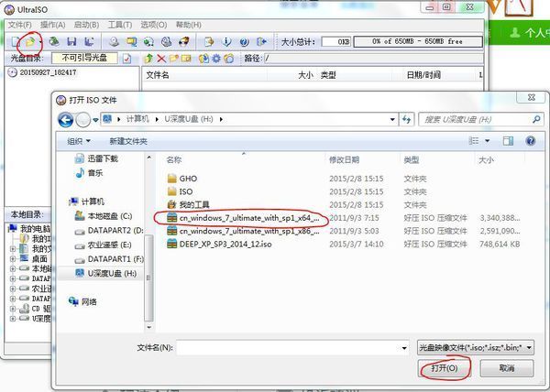Image resolution: width=550 pixels, height=392 pixels.
Task: Select the GHO folder
Action: pos(182,179)
